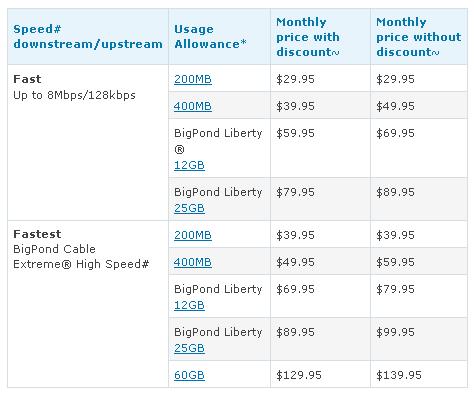Image resolution: width=474 pixels, height=394 pixels.
Task: Open the 400MB link under Fastest plan
Action: pos(193,262)
